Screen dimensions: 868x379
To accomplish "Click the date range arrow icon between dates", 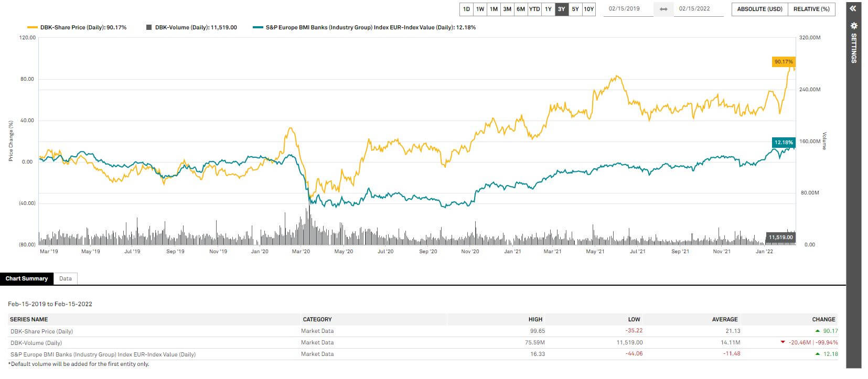I will (663, 9).
